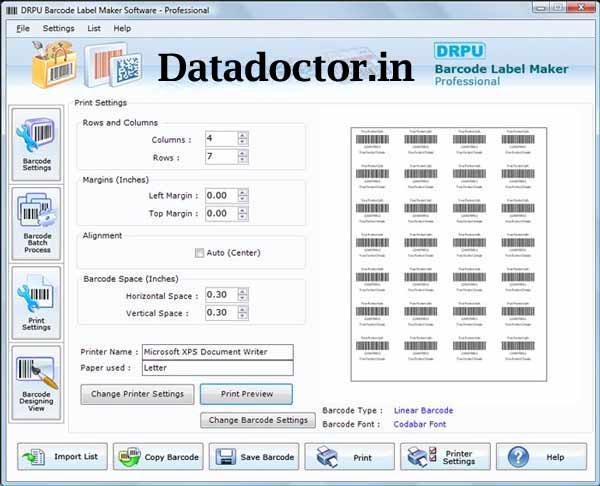Click the 2D barcode labels logo

113,65
